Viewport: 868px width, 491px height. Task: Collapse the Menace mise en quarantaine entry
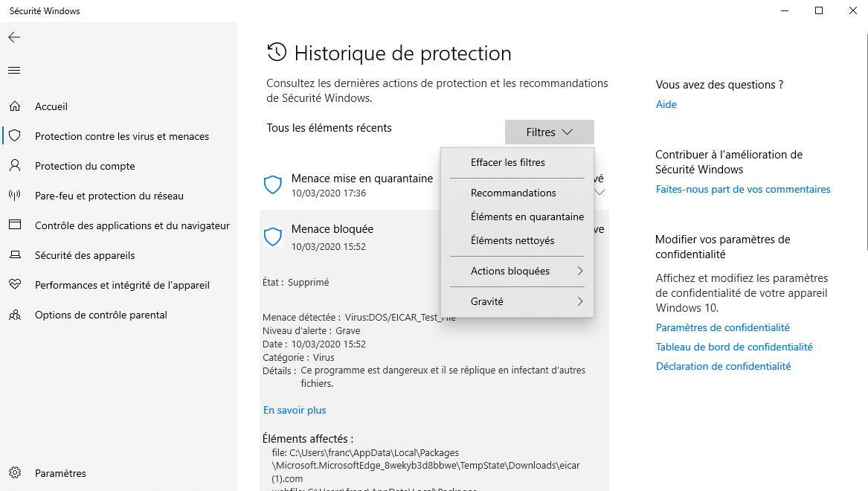[x=599, y=191]
